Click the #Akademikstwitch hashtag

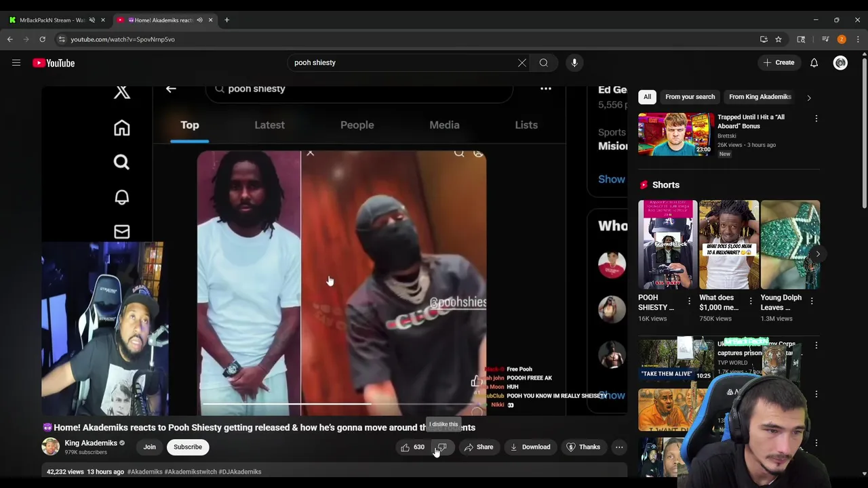190,472
